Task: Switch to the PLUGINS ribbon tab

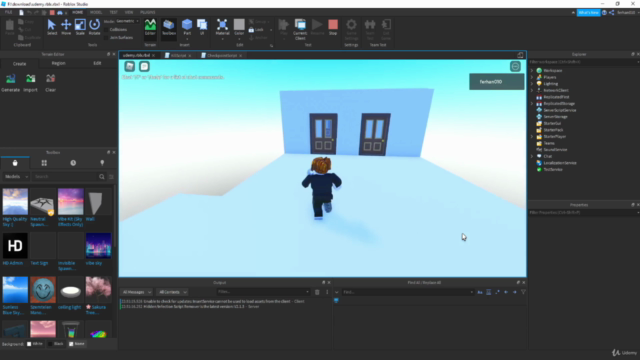Action: 147,13
